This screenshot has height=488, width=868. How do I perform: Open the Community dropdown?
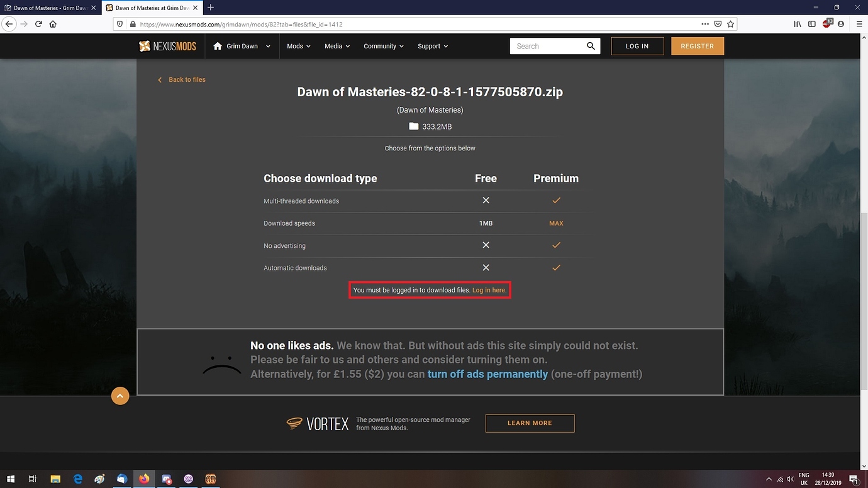tap(383, 45)
